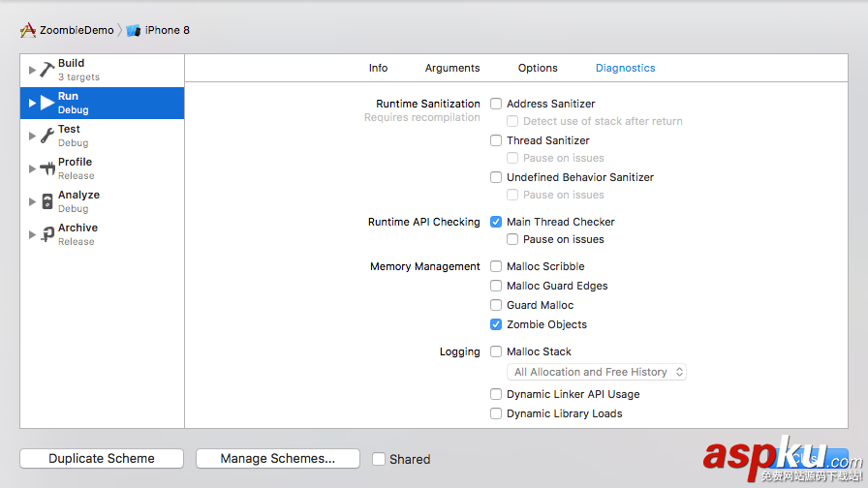Image resolution: width=868 pixels, height=488 pixels.
Task: Click the ZoombieDemo project icon
Action: pos(28,30)
